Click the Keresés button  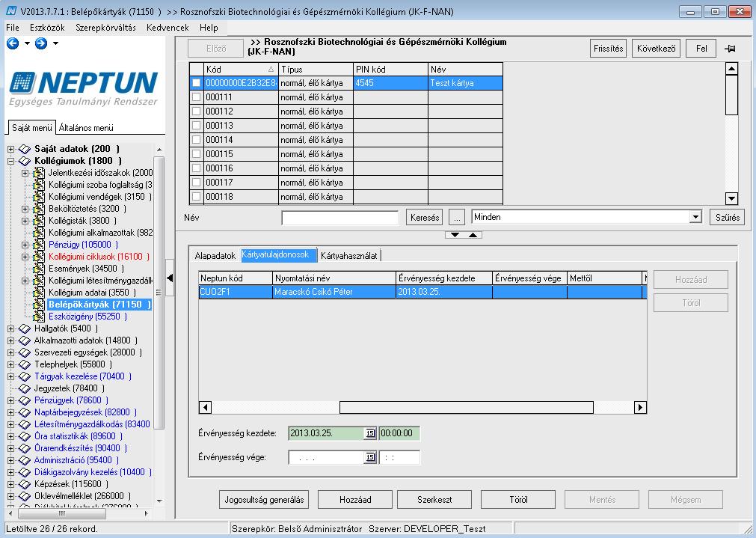click(425, 218)
